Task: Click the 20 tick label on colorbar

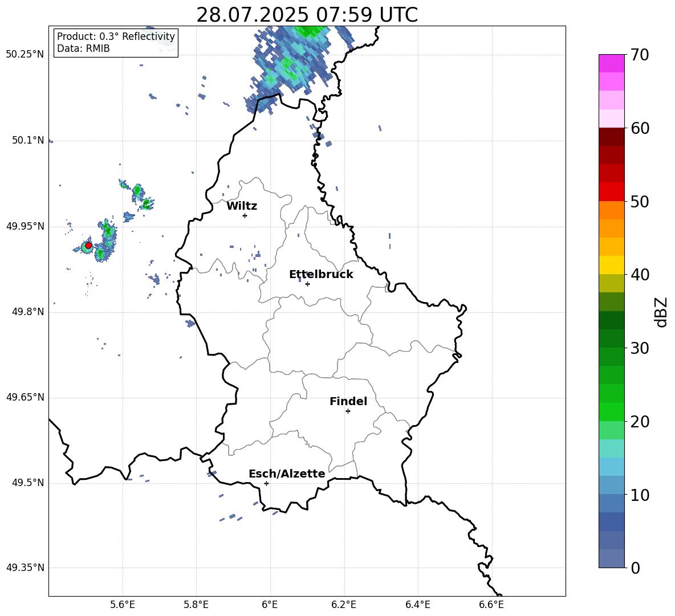Action: tap(640, 422)
